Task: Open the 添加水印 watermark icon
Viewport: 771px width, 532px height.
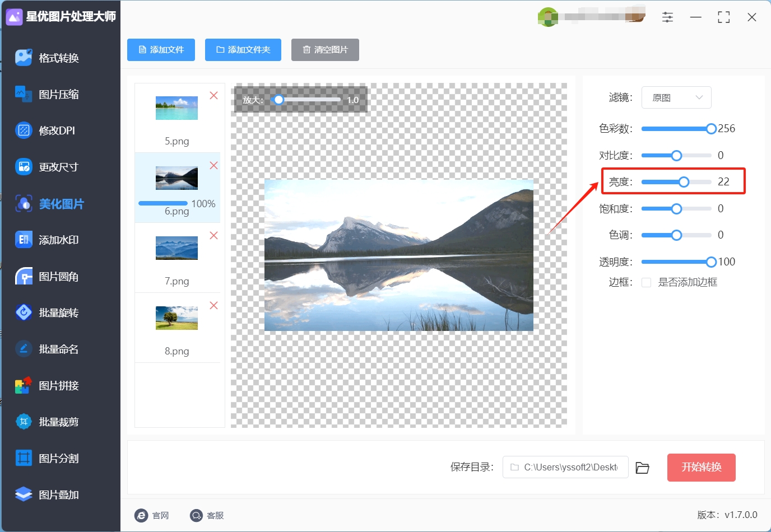Action: coord(24,240)
